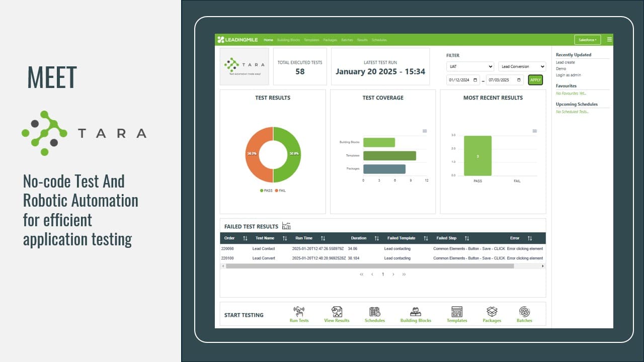This screenshot has height=362, width=644.
Task: Go to the first page of failed results
Action: [x=361, y=275]
